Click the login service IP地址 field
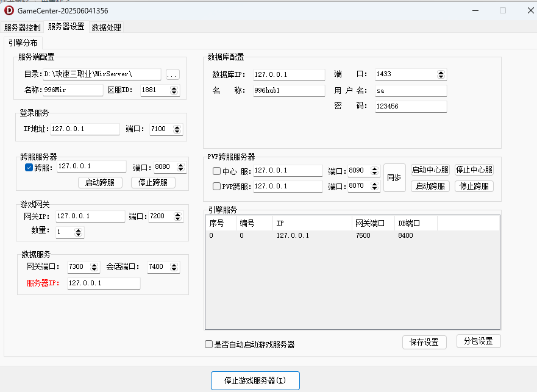This screenshot has width=537, height=392. [85, 129]
